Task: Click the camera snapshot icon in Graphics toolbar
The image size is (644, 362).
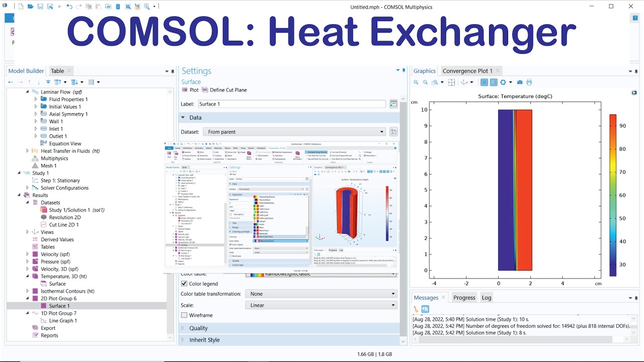Action: [520, 82]
